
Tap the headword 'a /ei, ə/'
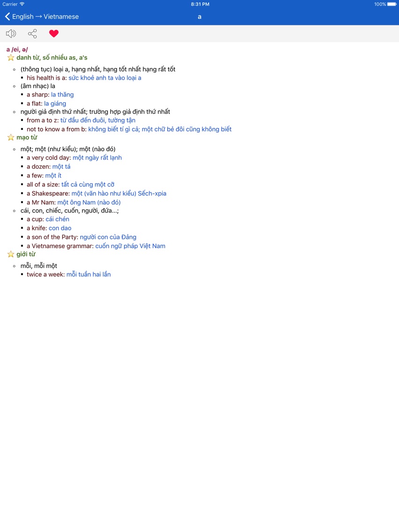17,50
